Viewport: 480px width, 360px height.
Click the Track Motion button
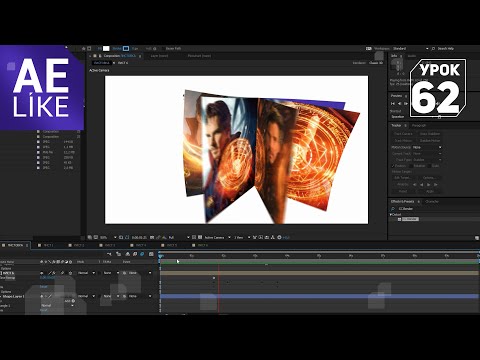pos(403,140)
